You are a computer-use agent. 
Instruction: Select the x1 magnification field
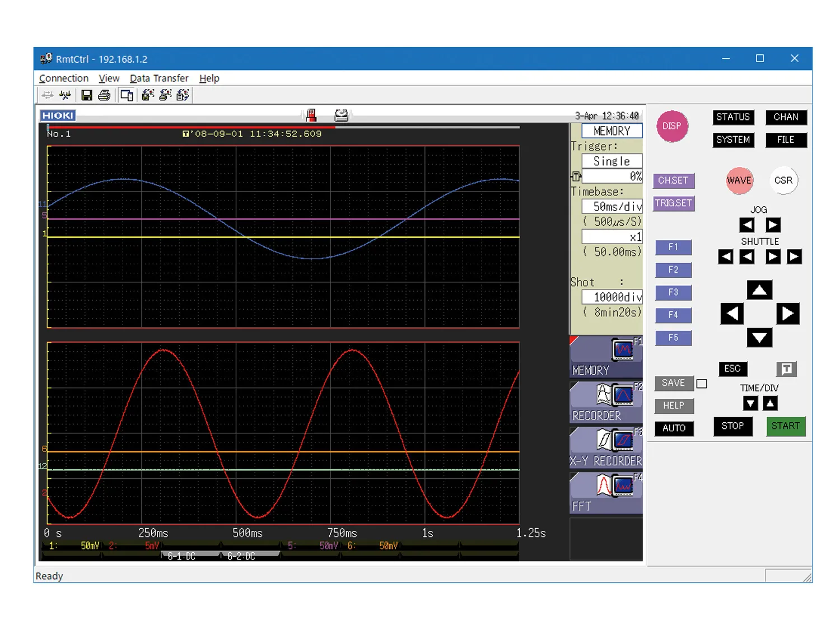(612, 237)
